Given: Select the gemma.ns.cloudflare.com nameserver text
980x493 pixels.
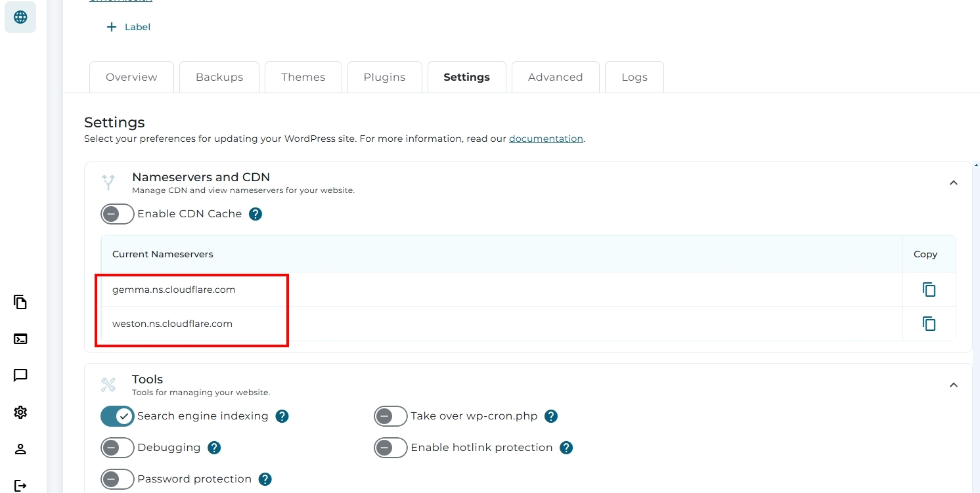Looking at the screenshot, I should [173, 289].
